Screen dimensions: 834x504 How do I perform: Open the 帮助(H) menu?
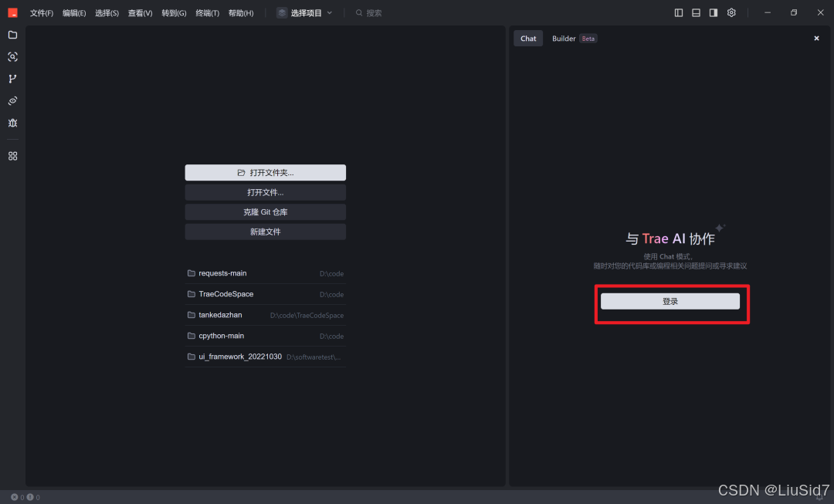coord(241,13)
